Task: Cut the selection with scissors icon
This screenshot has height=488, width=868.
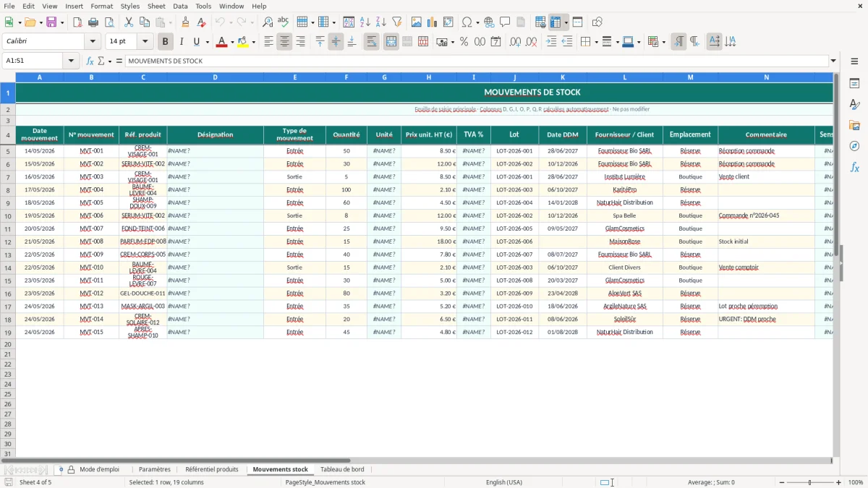Action: coord(129,22)
